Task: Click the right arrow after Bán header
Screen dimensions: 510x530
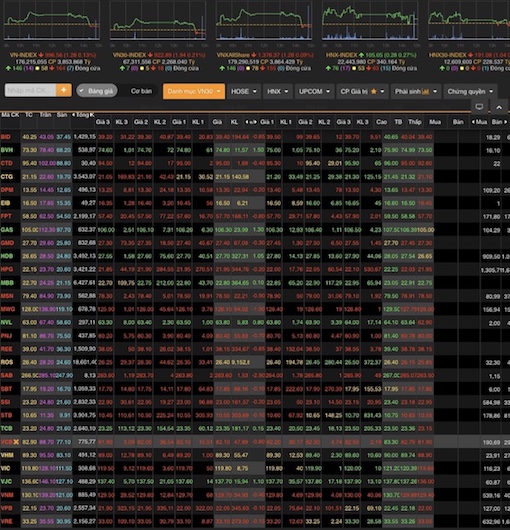Action: [x=506, y=122]
